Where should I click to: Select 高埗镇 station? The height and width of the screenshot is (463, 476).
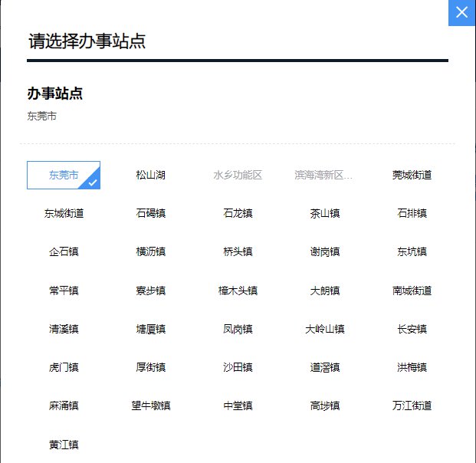325,406
